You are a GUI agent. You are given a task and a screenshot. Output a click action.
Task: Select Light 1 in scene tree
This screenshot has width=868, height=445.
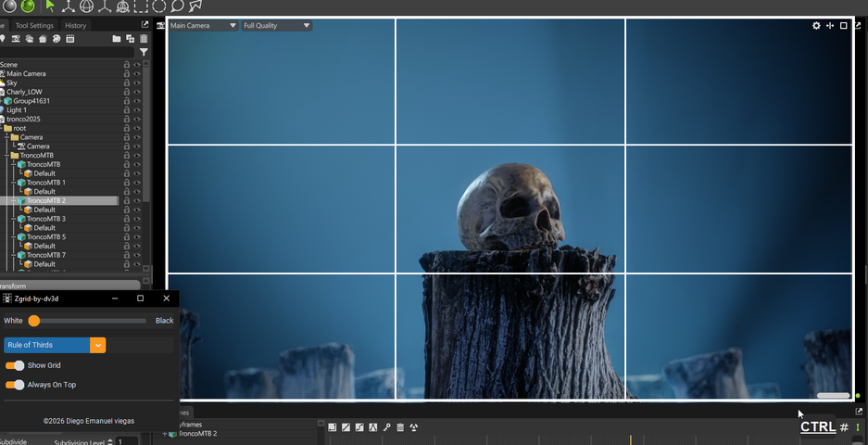coord(18,110)
